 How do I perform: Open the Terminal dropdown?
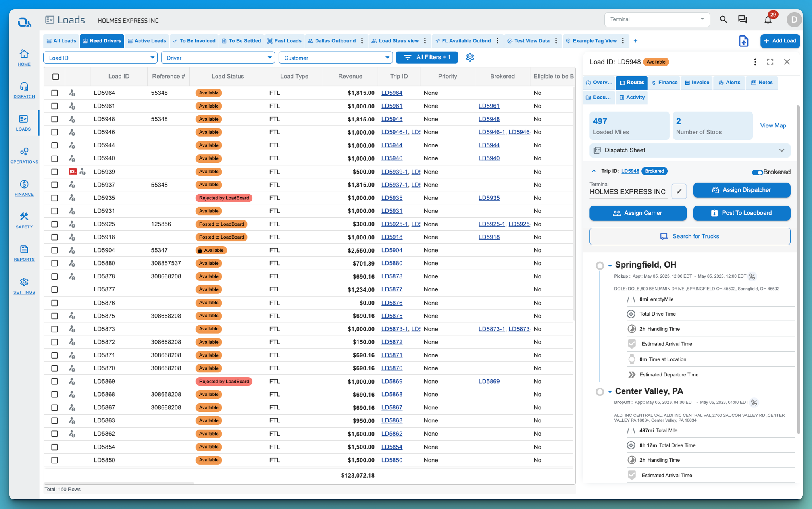[x=657, y=19]
